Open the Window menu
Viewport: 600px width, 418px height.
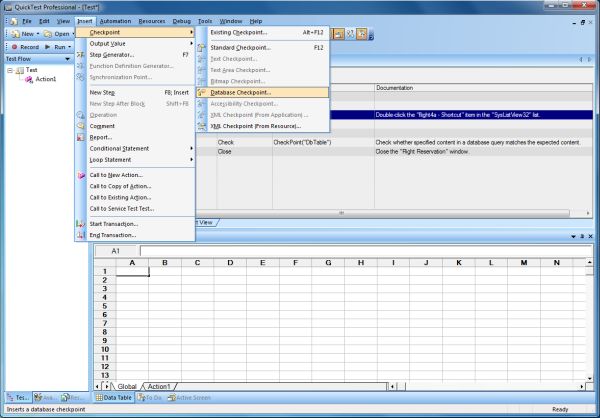[x=231, y=21]
